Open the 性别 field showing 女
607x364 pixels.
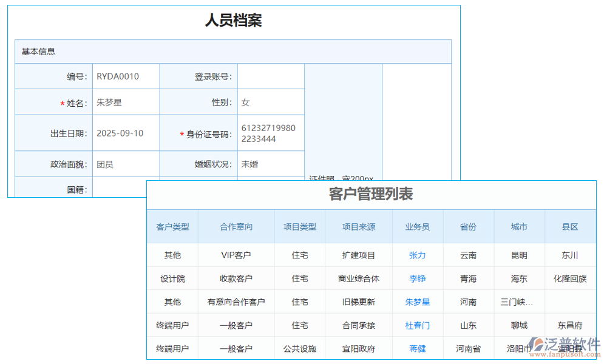point(270,102)
